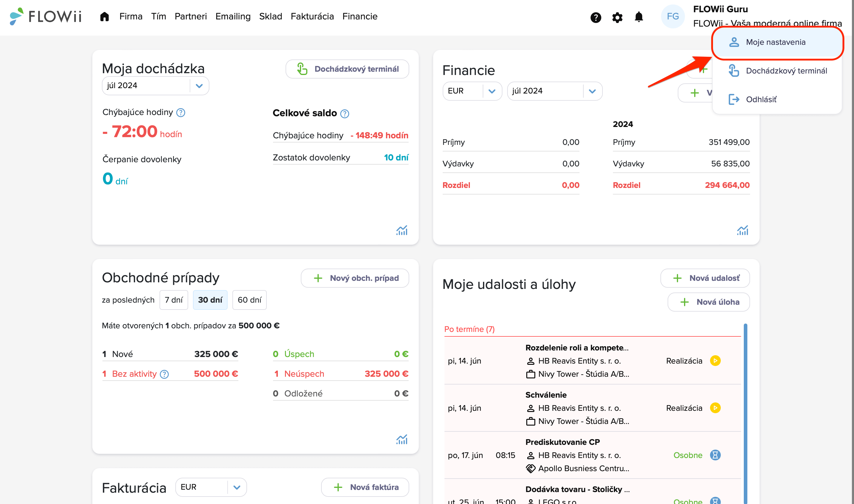Screen dimensions: 854x504
Task: Show Bez aktivity help tooltip
Action: click(x=164, y=374)
